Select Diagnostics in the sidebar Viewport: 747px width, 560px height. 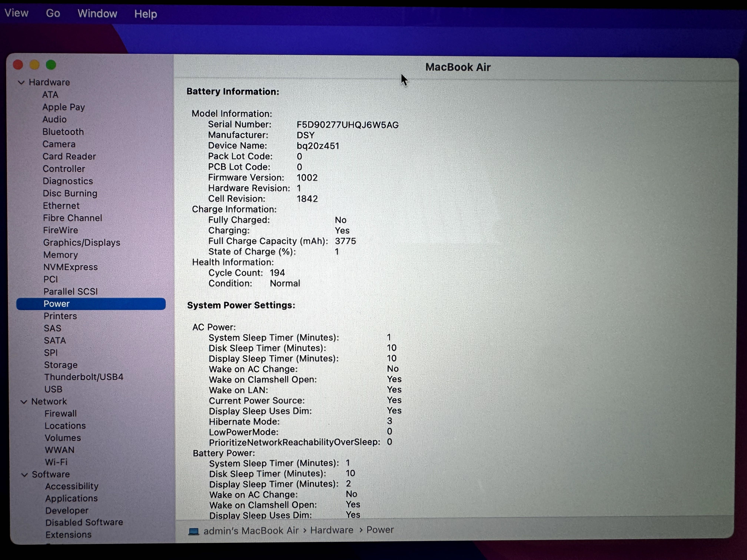(68, 181)
